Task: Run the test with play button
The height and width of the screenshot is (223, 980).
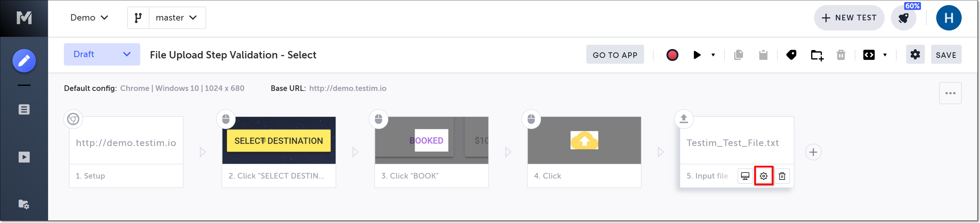Action: coord(697,55)
